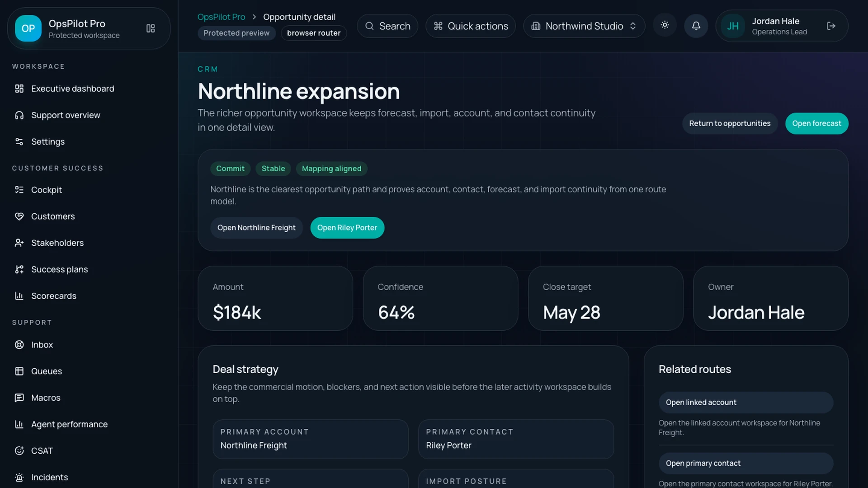Click the Close target May 28 card
868x488 pixels.
605,298
